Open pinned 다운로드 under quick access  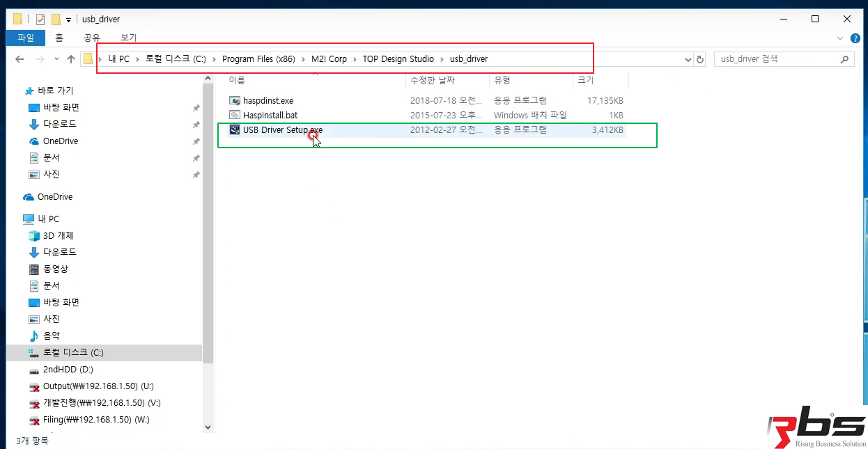point(60,124)
